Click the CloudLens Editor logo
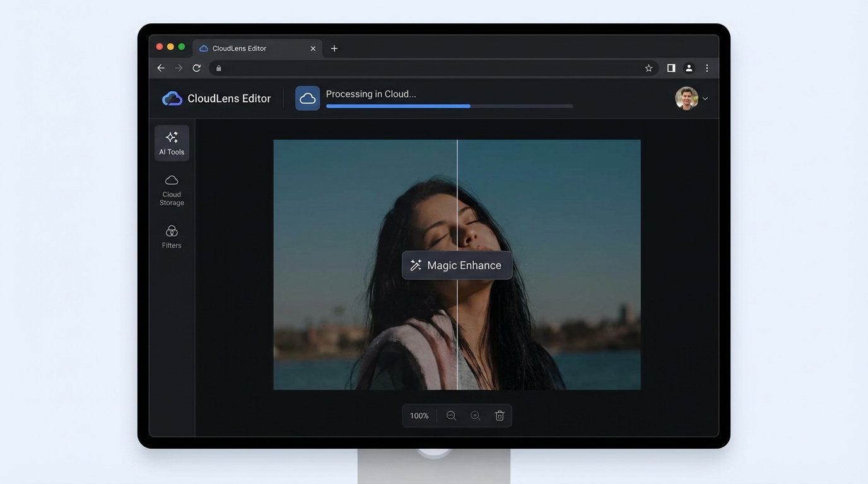 [172, 98]
